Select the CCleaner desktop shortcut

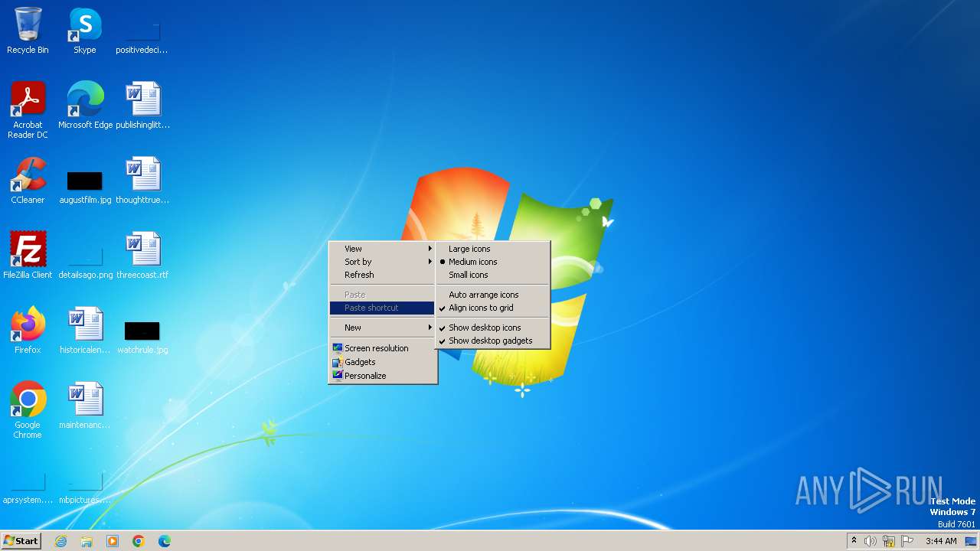click(28, 181)
